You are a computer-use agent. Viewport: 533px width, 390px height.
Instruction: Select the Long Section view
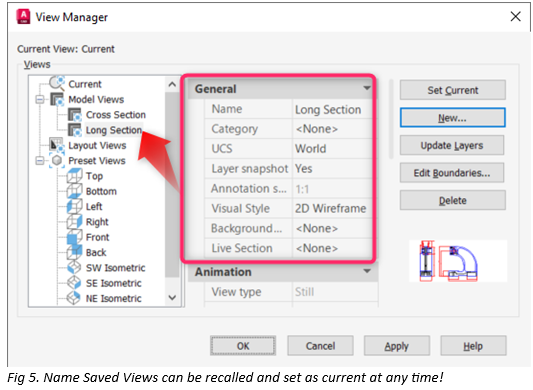coord(114,130)
